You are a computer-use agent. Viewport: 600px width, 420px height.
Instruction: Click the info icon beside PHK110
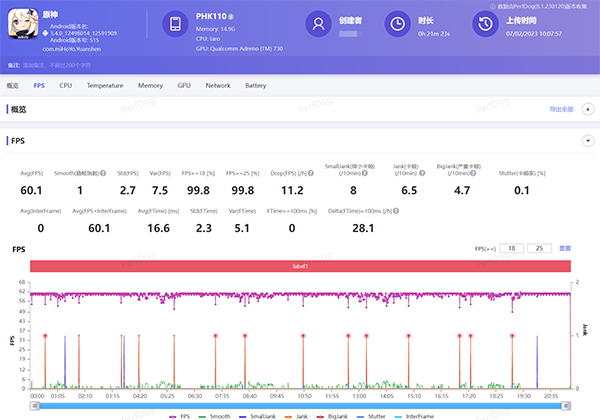pyautogui.click(x=232, y=16)
